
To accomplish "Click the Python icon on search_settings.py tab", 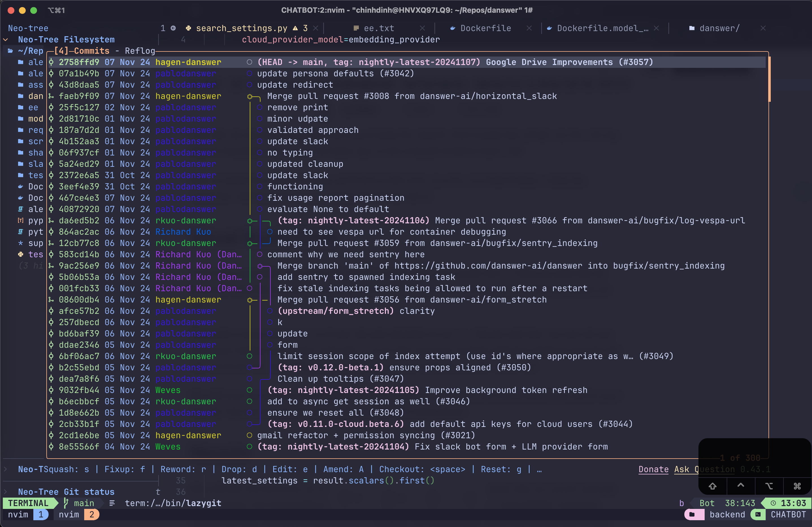I will 188,28.
